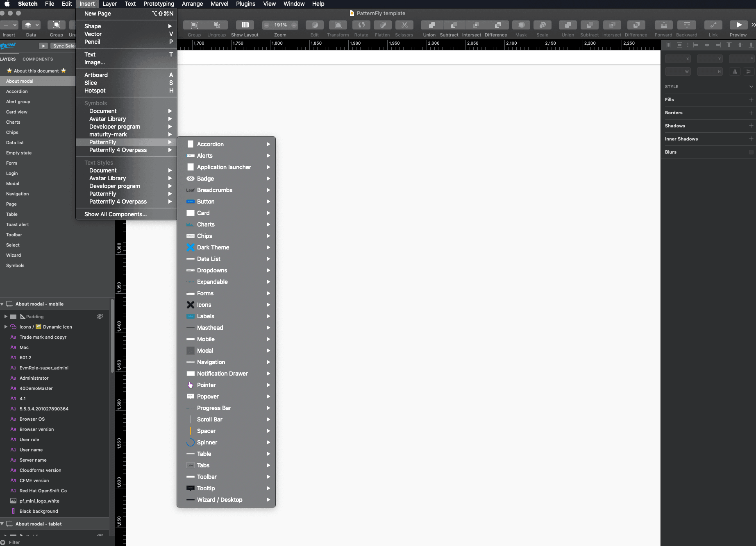756x546 pixels.
Task: Choose Artboard from the Insert menu
Action: [96, 75]
